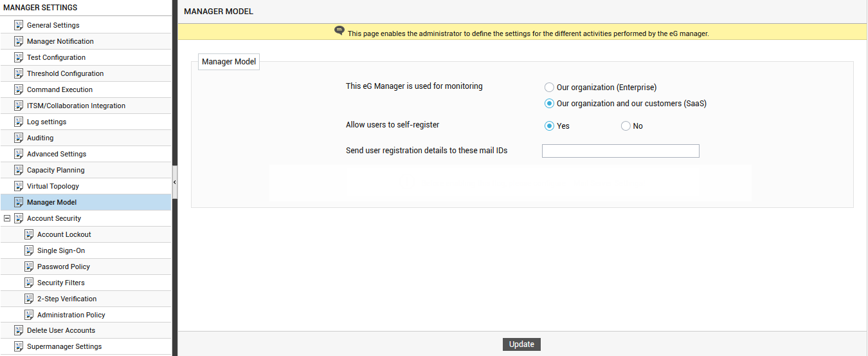The height and width of the screenshot is (356, 868).
Task: Select Virtual Topology
Action: (53, 186)
